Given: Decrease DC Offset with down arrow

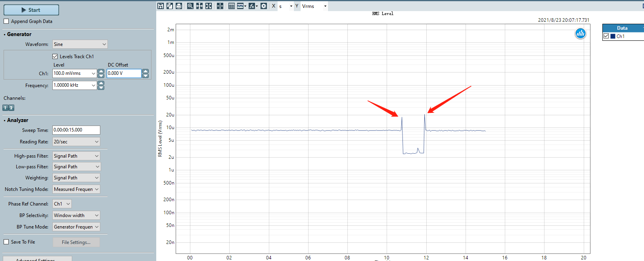Looking at the screenshot, I should pyautogui.click(x=146, y=76).
